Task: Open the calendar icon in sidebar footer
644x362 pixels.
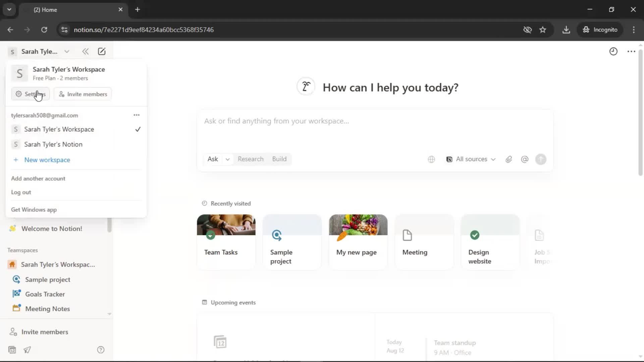Action: (x=12, y=350)
